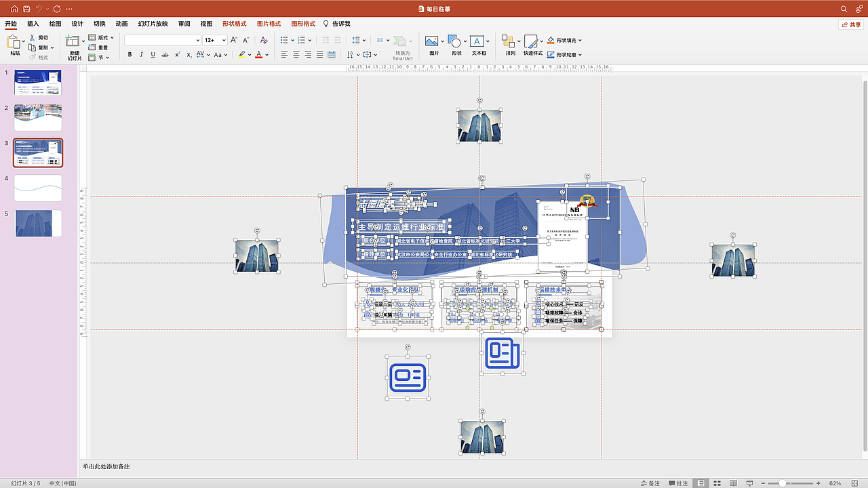This screenshot has height=488, width=868.
Task: Open the 设计 (Design) tab
Action: pos(78,24)
